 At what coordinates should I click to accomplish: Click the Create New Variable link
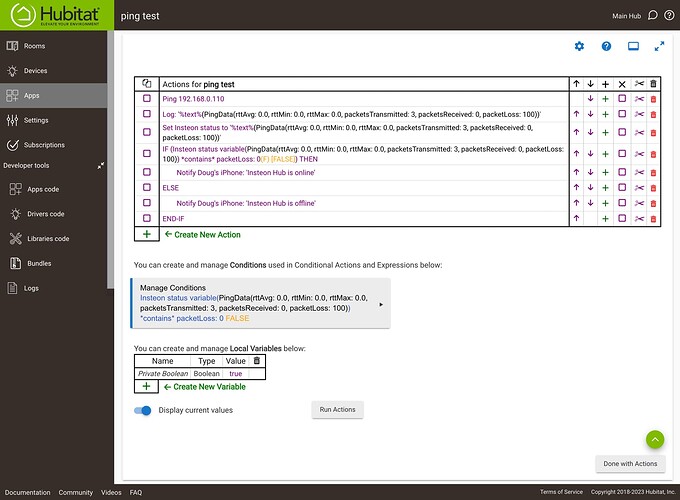(x=204, y=387)
